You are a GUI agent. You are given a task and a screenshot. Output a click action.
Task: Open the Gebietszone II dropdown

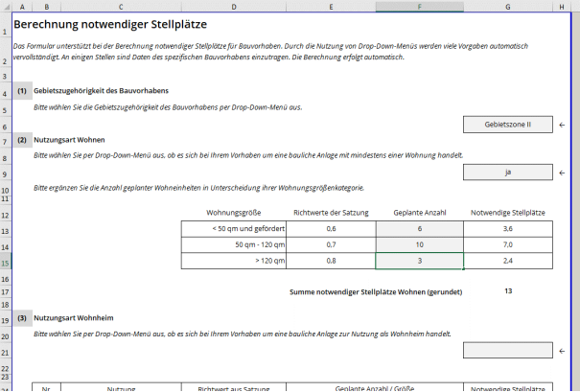(507, 125)
